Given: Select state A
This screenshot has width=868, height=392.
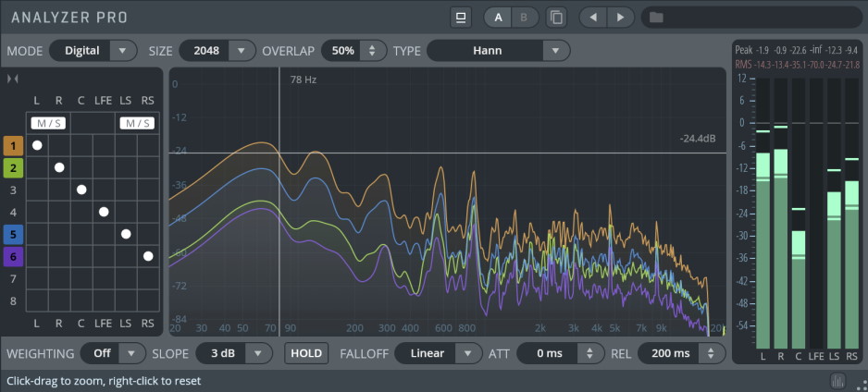Looking at the screenshot, I should (x=498, y=18).
